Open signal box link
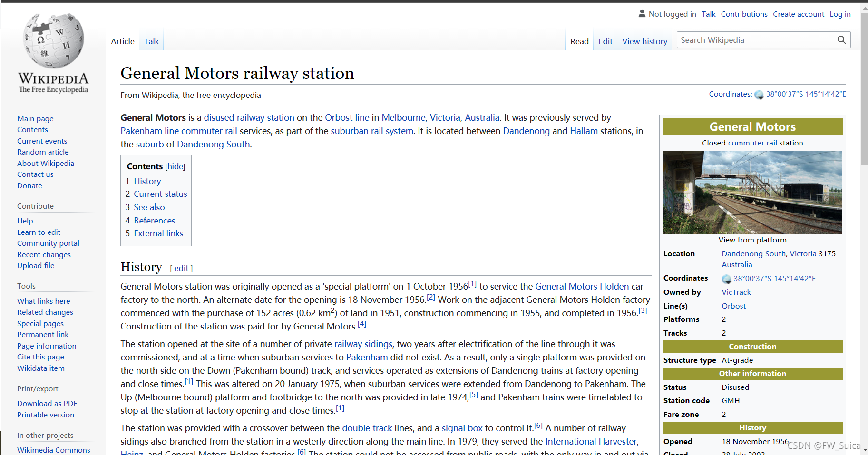The image size is (868, 455). point(462,428)
